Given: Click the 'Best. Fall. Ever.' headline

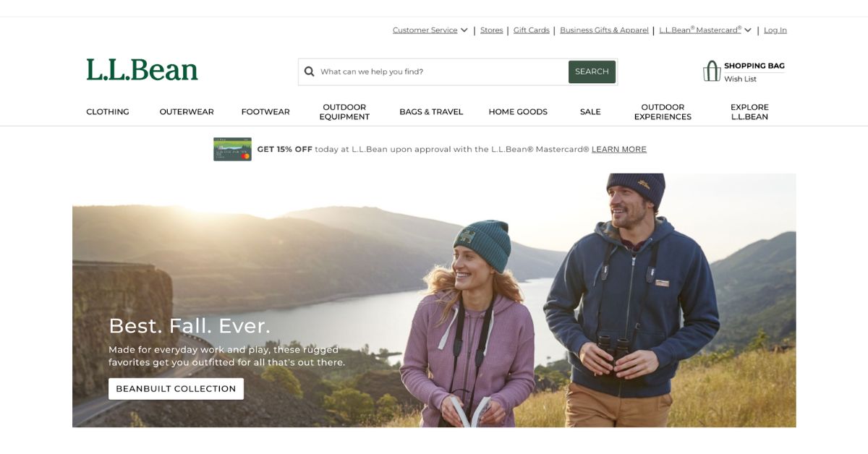Looking at the screenshot, I should pos(190,326).
